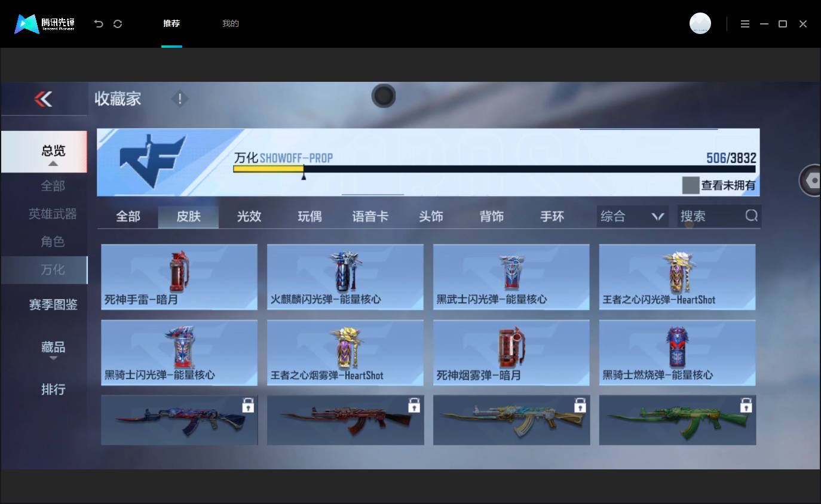Open the user avatar profile
The height and width of the screenshot is (504, 821).
click(700, 23)
